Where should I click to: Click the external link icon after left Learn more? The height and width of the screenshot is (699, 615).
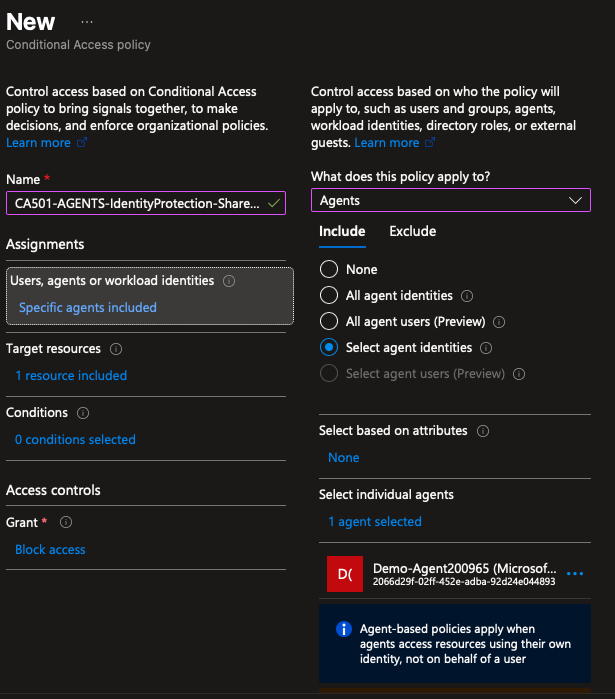(x=82, y=142)
